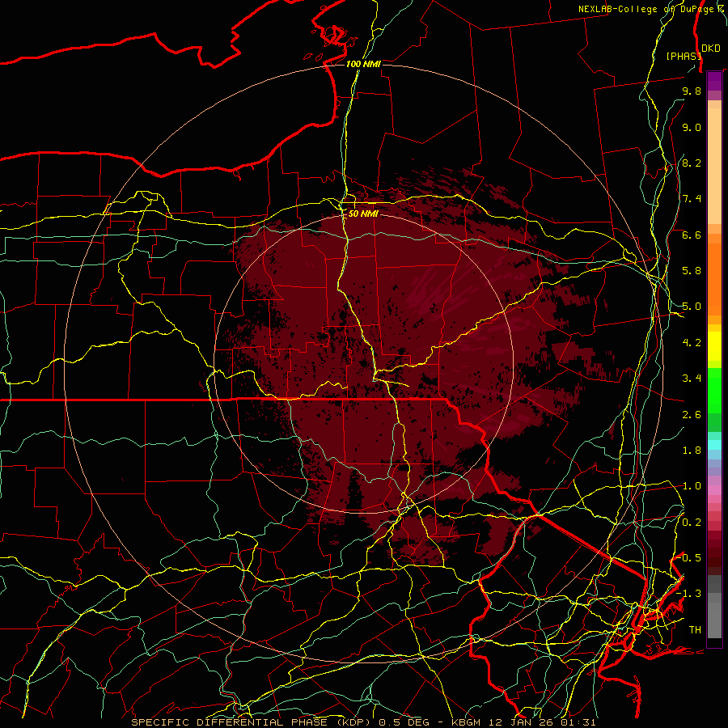The image size is (728, 728).
Task: Select the 6.6 value on the legend
Action: tap(692, 235)
